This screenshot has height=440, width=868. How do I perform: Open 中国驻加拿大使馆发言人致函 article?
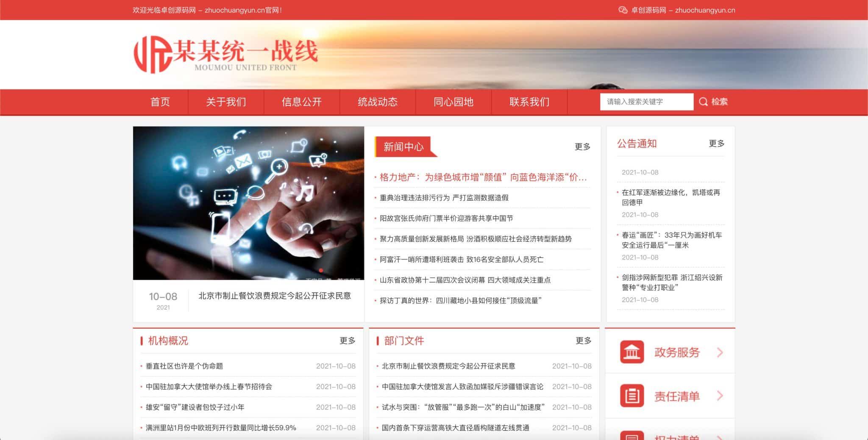tap(462, 387)
